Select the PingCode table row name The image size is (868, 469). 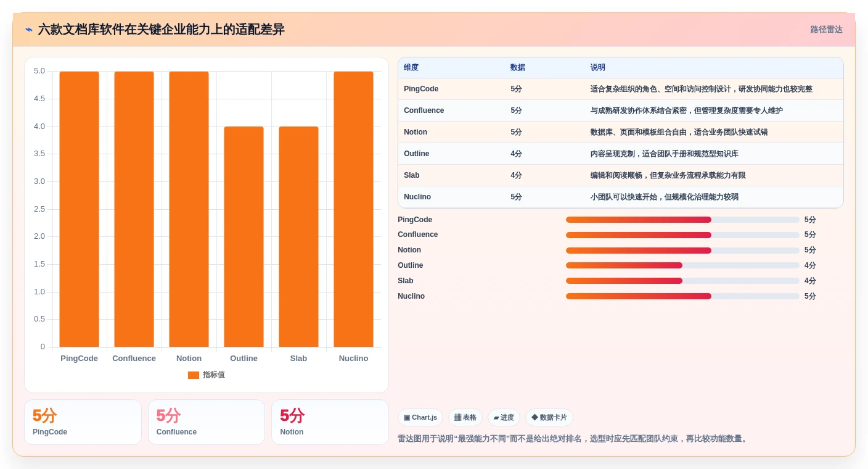[421, 89]
